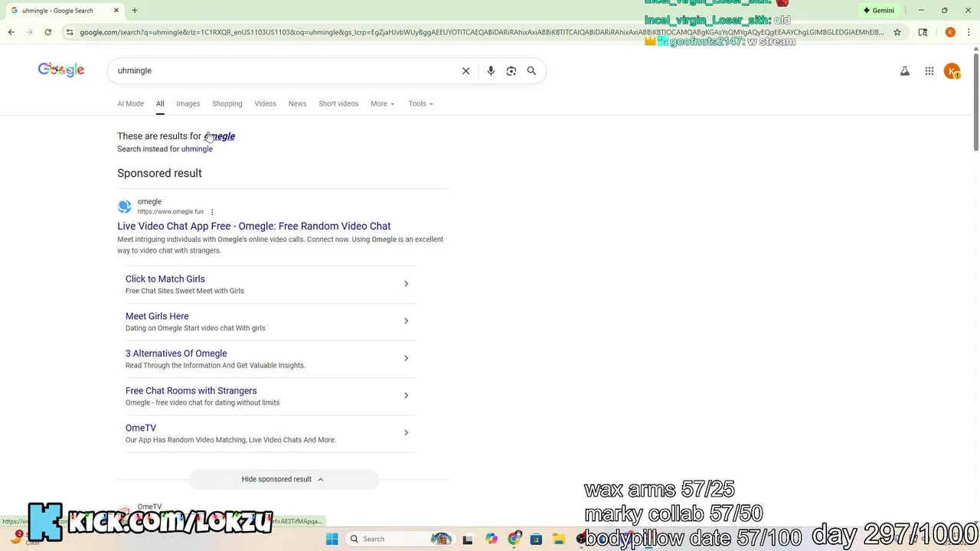
Task: Click omegle site favicon in sponsored result
Action: coord(124,207)
